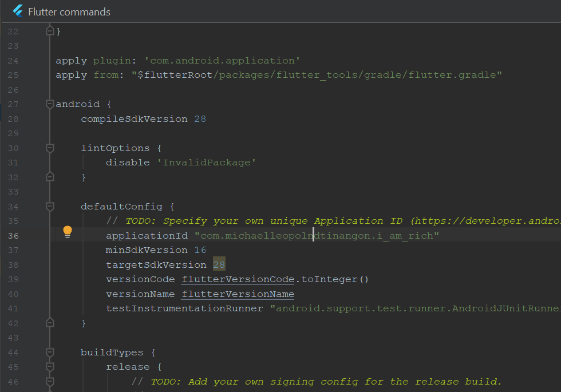561x392 pixels.
Task: Collapse the release block fold marker
Action: tap(49, 366)
